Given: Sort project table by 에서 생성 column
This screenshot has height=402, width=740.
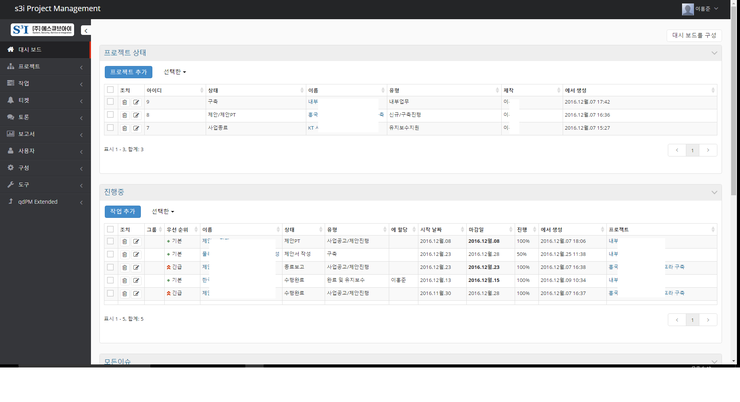Looking at the screenshot, I should coord(588,90).
